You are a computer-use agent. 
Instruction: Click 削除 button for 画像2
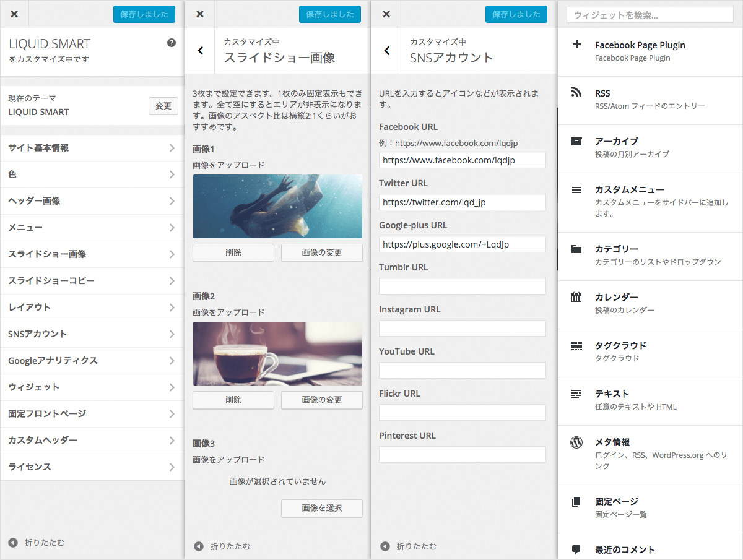[x=233, y=400]
